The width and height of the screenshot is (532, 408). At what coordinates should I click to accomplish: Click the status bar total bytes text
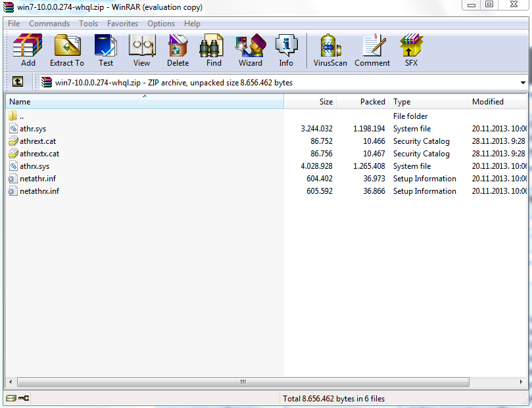(334, 399)
